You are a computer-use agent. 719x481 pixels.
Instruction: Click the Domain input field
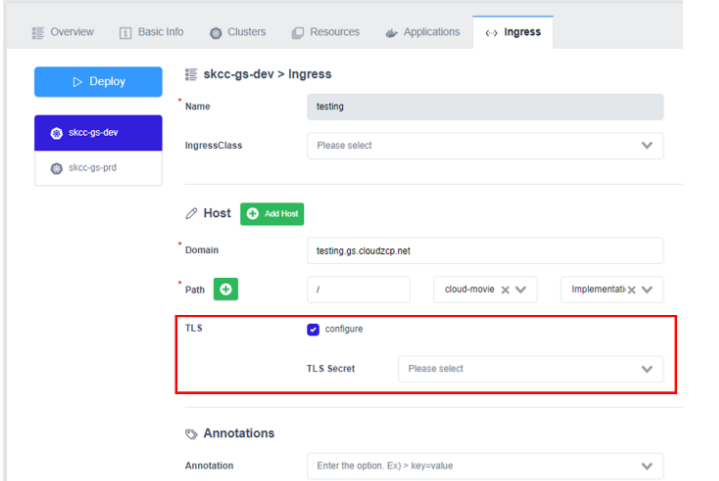click(x=485, y=250)
